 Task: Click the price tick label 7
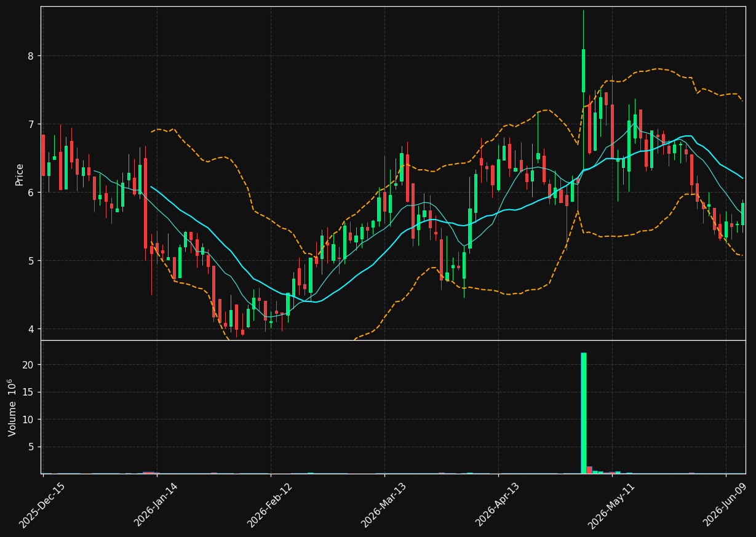(31, 124)
